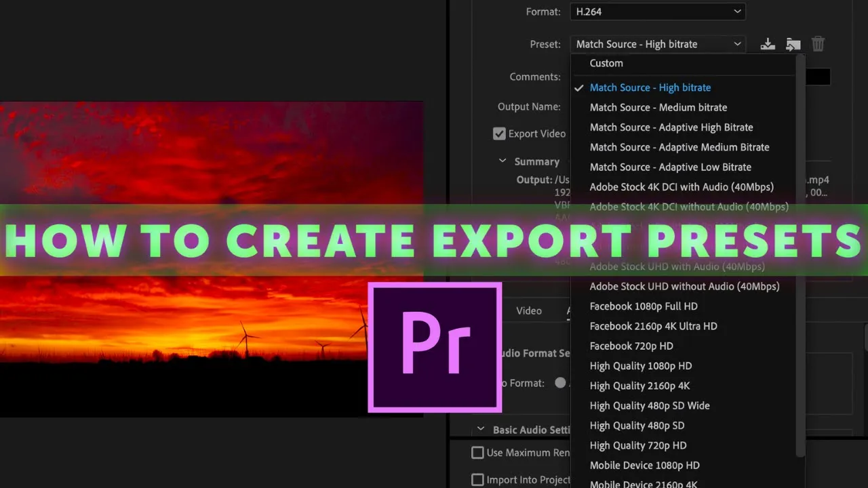Collapse the Basic Audio Settings section
This screenshot has height=488, width=868.
481,429
